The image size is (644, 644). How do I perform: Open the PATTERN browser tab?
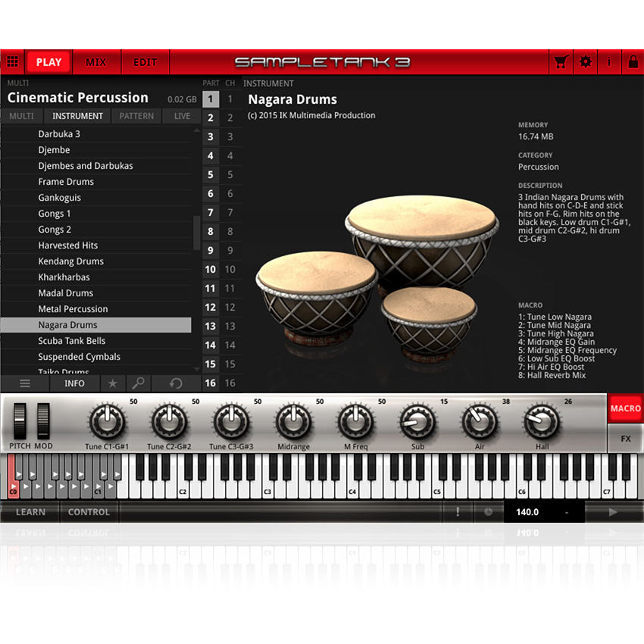pos(136,115)
